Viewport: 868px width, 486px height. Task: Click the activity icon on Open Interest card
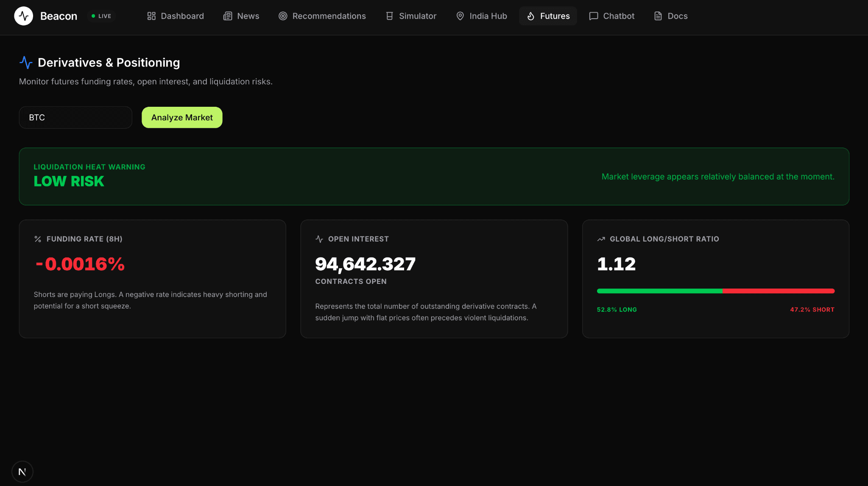point(319,239)
